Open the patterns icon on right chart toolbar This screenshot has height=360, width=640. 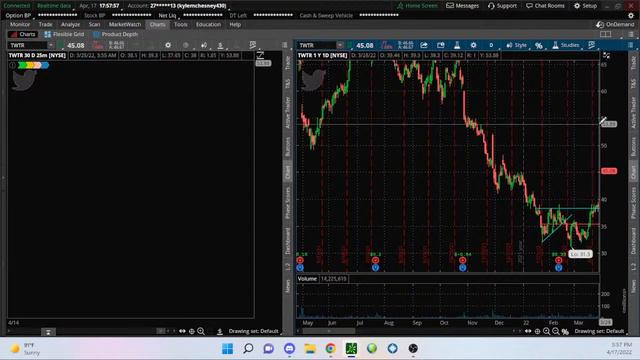[x=591, y=45]
